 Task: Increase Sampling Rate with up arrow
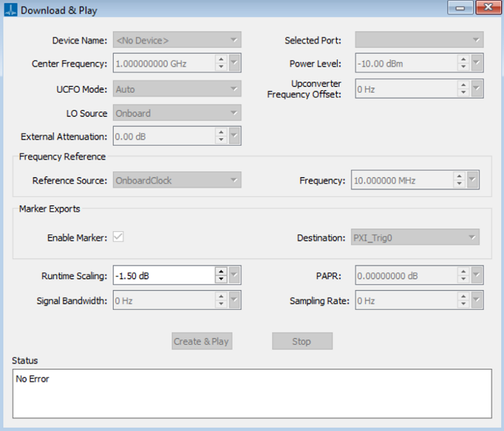[464, 296]
